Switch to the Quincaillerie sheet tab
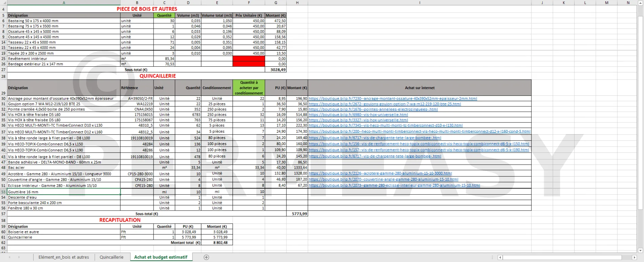 (112, 257)
